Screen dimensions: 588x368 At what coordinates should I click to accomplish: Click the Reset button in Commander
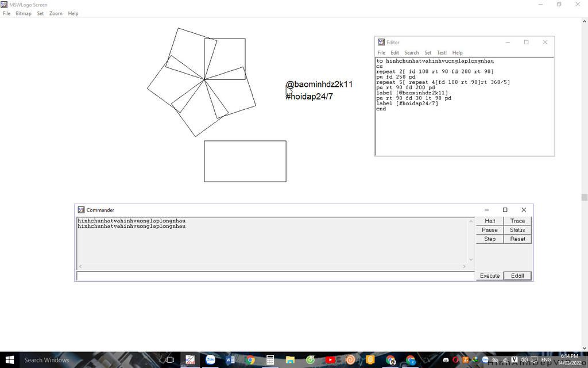pyautogui.click(x=517, y=239)
